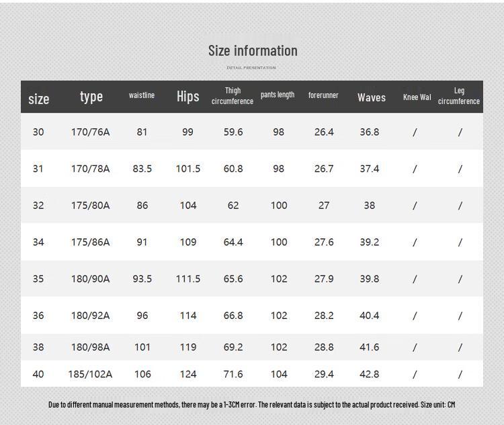This screenshot has height=425, width=504.
Task: Click the 'Knee Wai' header
Action: pos(417,97)
